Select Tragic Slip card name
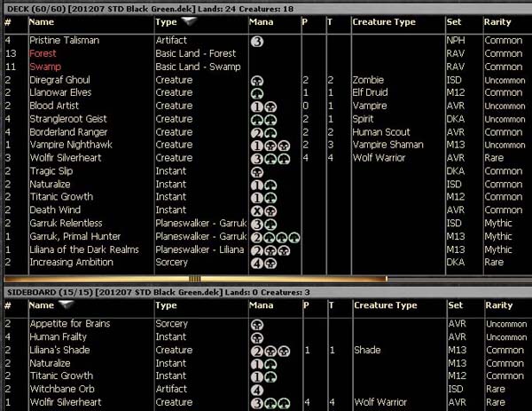The height and width of the screenshot is (411, 532). click(51, 171)
